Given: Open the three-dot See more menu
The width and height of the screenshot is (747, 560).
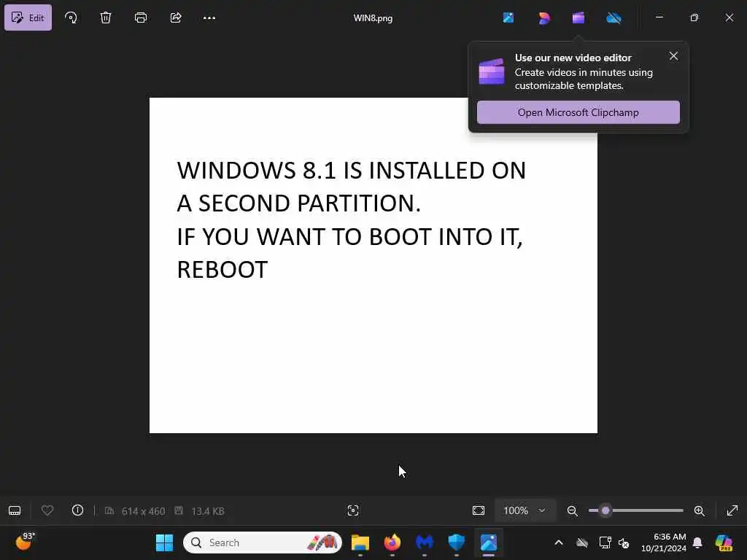Looking at the screenshot, I should (209, 17).
